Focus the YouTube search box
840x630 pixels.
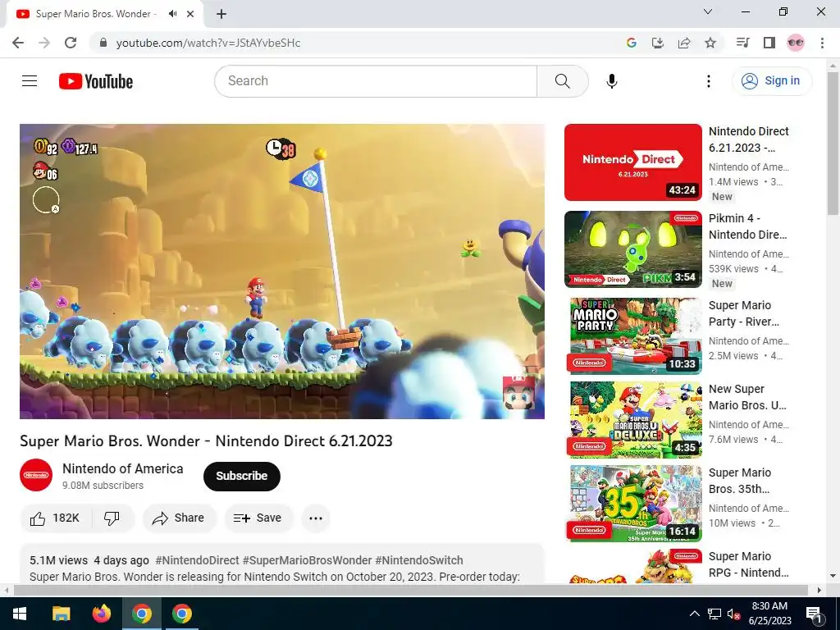(x=376, y=81)
